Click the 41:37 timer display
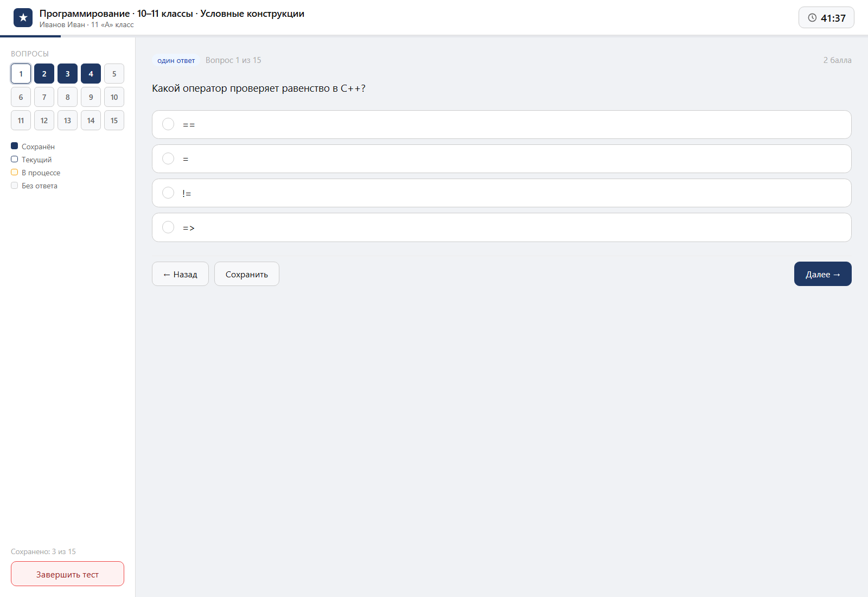868x597 pixels. (826, 18)
